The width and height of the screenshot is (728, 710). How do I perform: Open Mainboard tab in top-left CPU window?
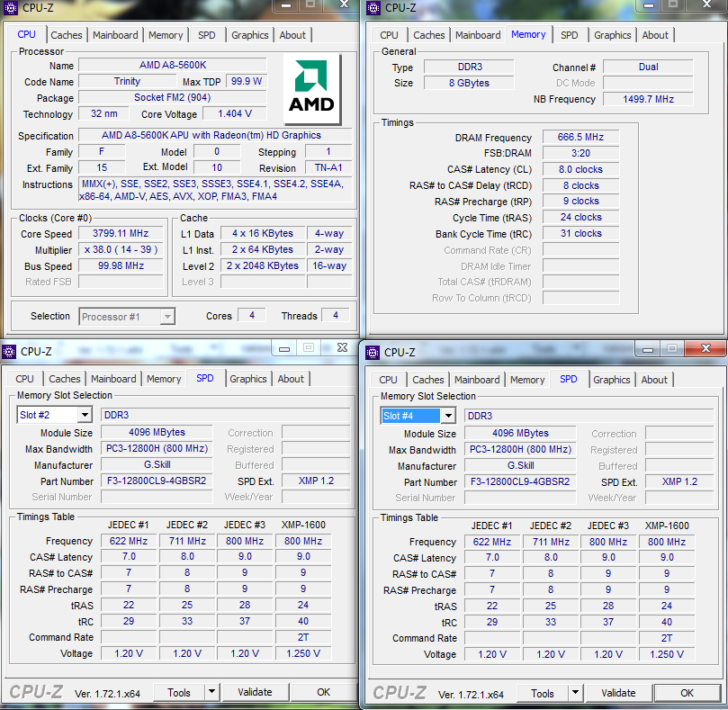[115, 35]
